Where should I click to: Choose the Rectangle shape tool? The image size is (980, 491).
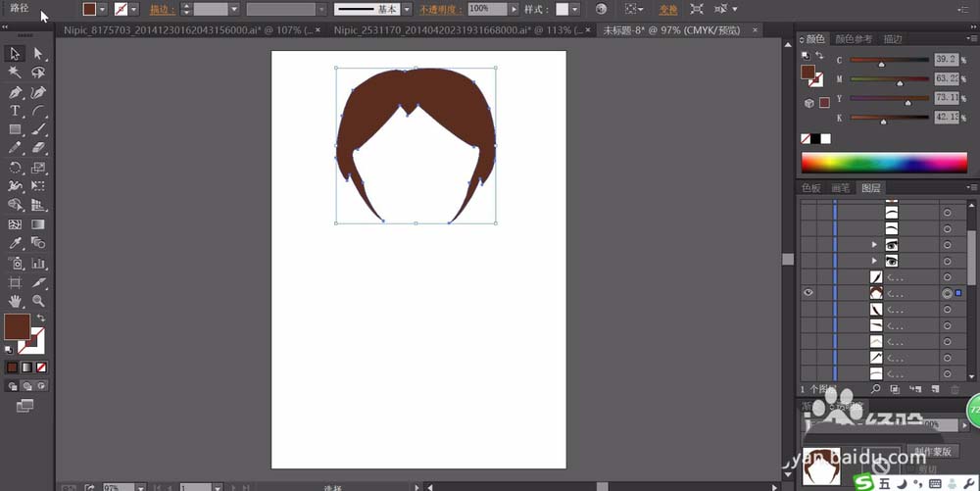[16, 129]
